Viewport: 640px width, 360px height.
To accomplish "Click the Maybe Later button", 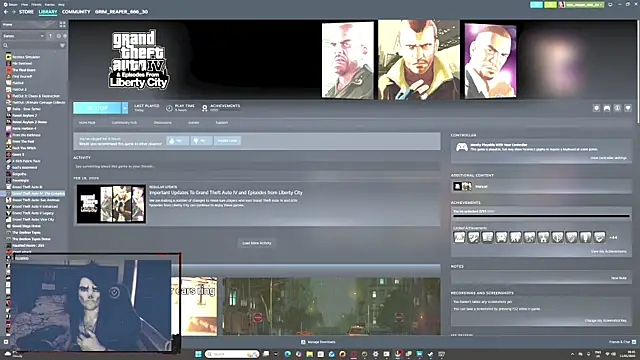I will [x=227, y=141].
